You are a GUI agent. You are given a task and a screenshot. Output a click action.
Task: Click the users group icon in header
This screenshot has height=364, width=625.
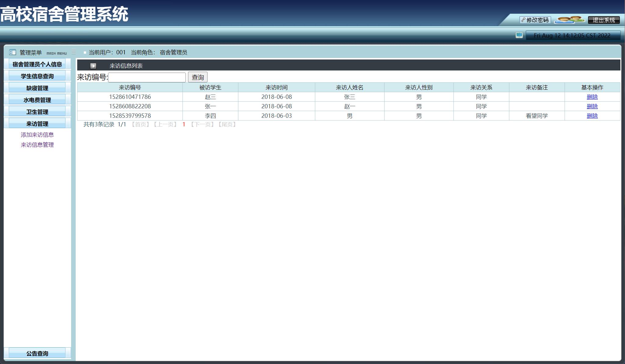(569, 20)
